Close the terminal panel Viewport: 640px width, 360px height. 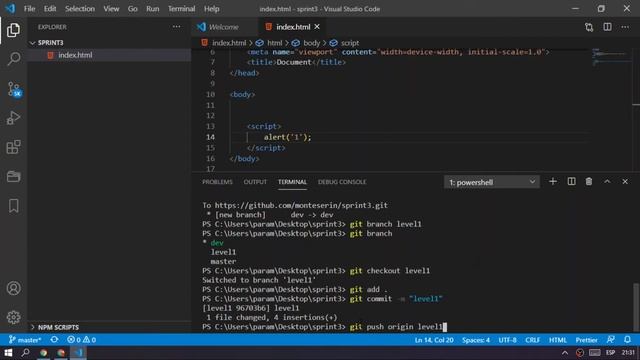point(625,182)
